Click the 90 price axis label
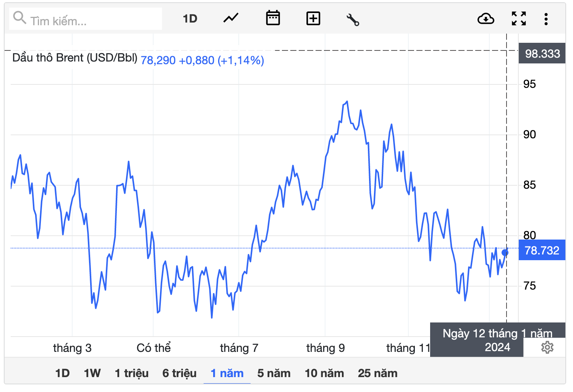Image resolution: width=573 pixels, height=392 pixels. (529, 134)
